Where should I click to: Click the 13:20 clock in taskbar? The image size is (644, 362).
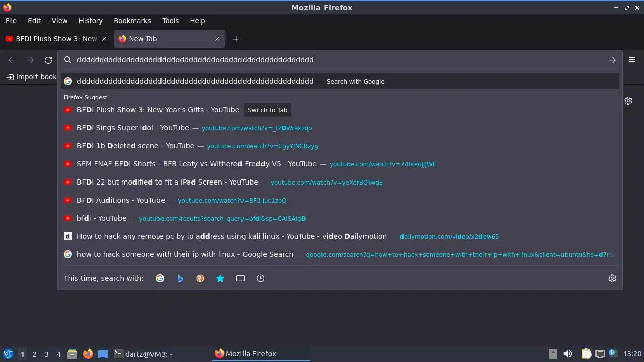click(x=632, y=354)
